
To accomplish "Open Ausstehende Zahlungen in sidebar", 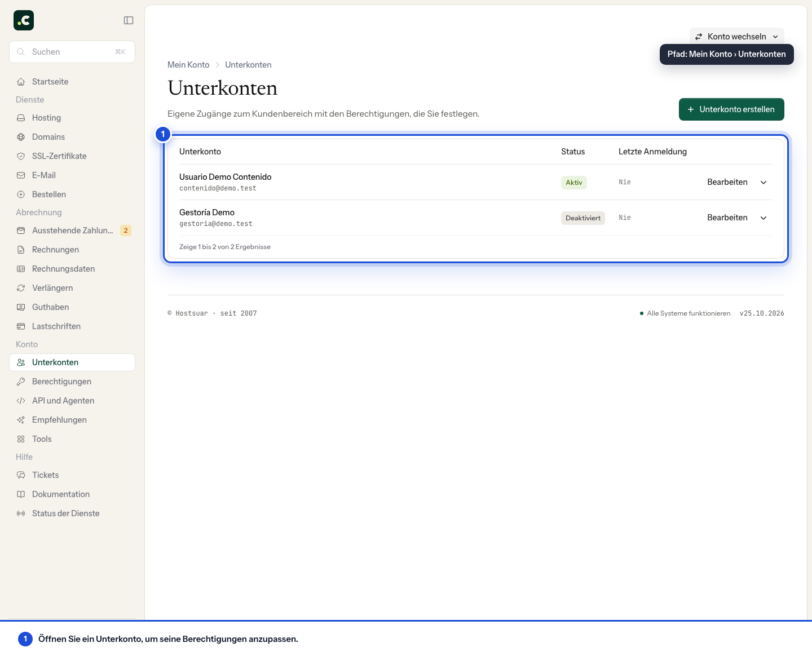I will coord(72,231).
